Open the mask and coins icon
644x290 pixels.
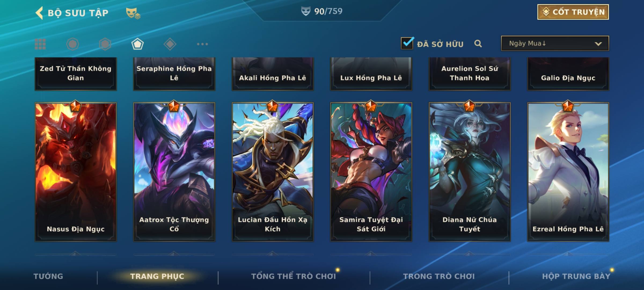[x=133, y=13]
